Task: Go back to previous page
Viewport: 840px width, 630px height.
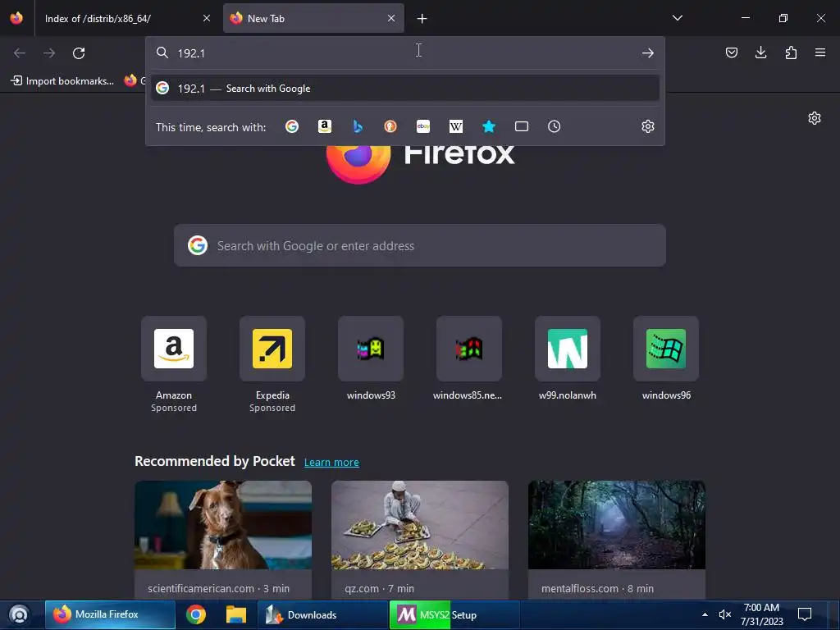Action: click(x=20, y=53)
